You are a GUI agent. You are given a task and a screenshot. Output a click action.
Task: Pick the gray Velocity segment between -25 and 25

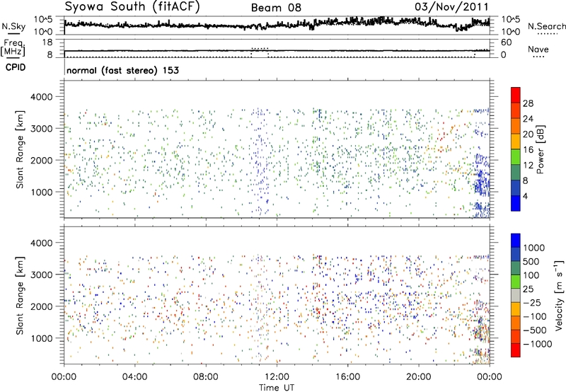pyautogui.click(x=516, y=295)
